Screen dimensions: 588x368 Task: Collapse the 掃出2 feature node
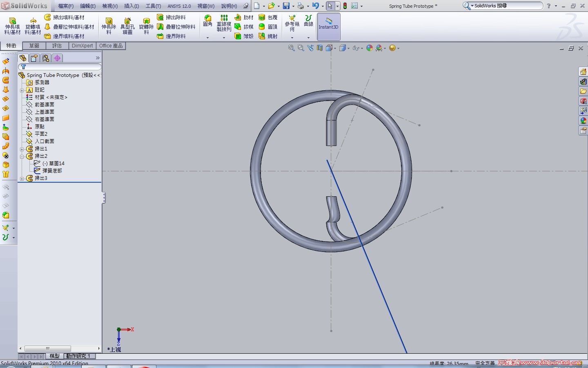22,156
